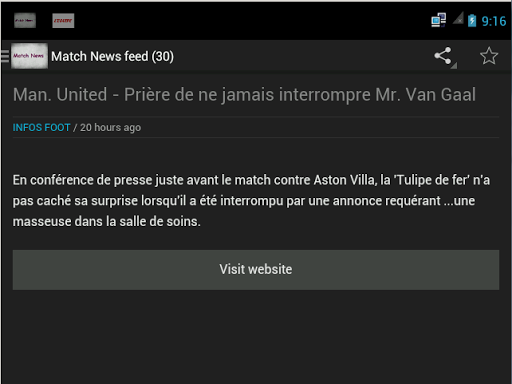This screenshot has height=384, width=512.
Task: Open the red-text notification icon in status bar
Action: 63,21
